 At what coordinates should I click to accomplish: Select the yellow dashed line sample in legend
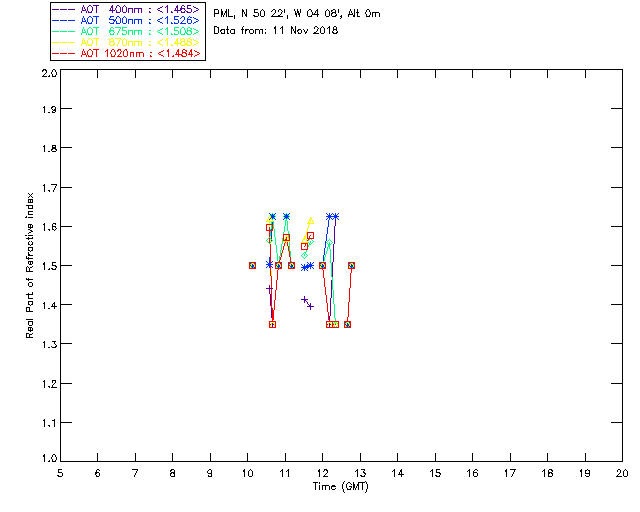64,42
